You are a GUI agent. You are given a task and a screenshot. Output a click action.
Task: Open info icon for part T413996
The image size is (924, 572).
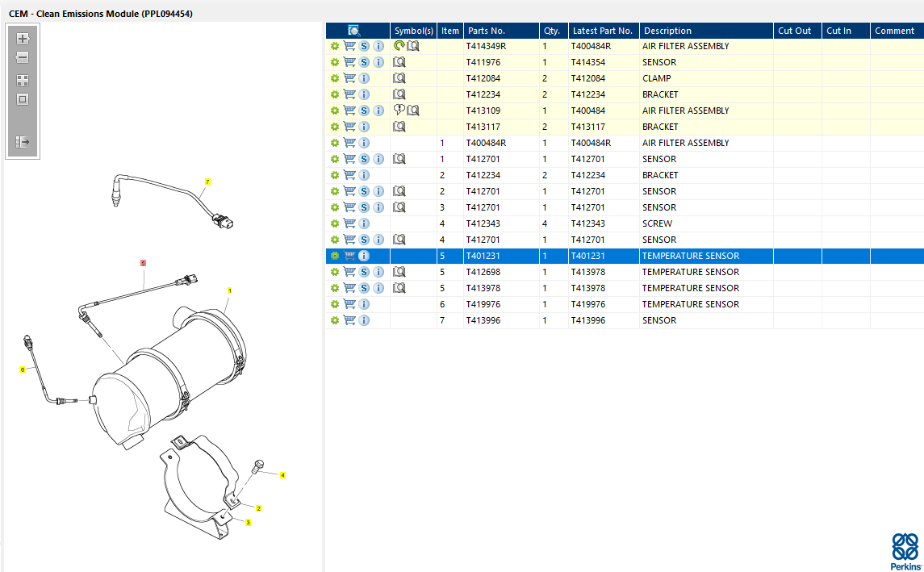[x=364, y=320]
